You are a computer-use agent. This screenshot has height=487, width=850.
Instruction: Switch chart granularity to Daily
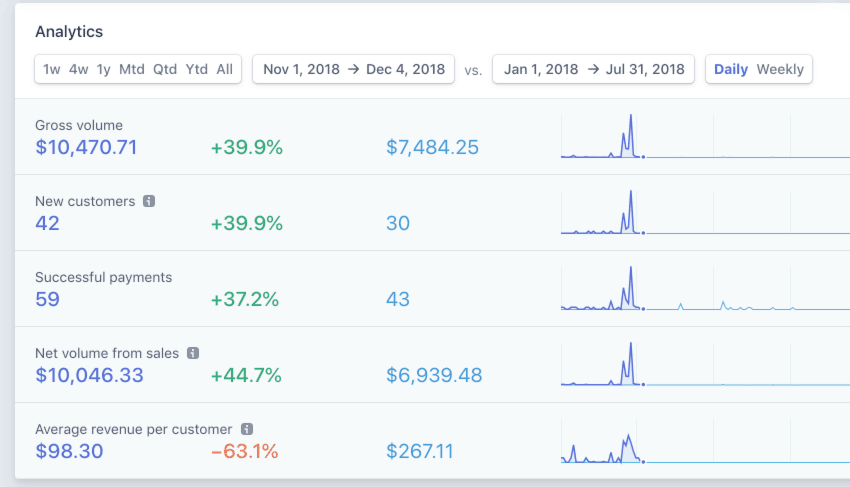731,69
